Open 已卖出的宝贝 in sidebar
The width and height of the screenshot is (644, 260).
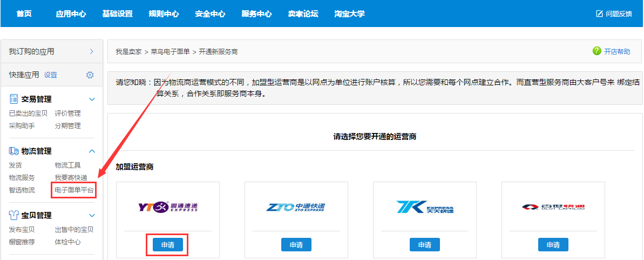coord(28,113)
